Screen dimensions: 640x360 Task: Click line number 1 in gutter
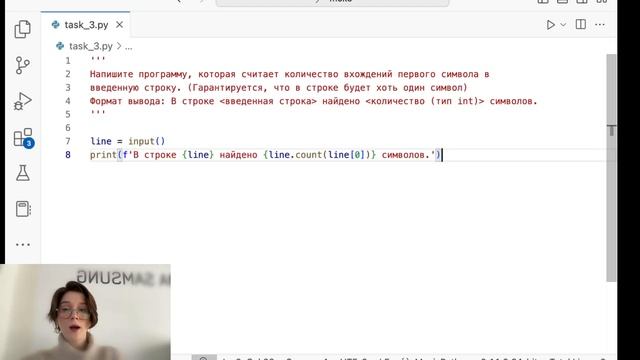pyautogui.click(x=68, y=61)
